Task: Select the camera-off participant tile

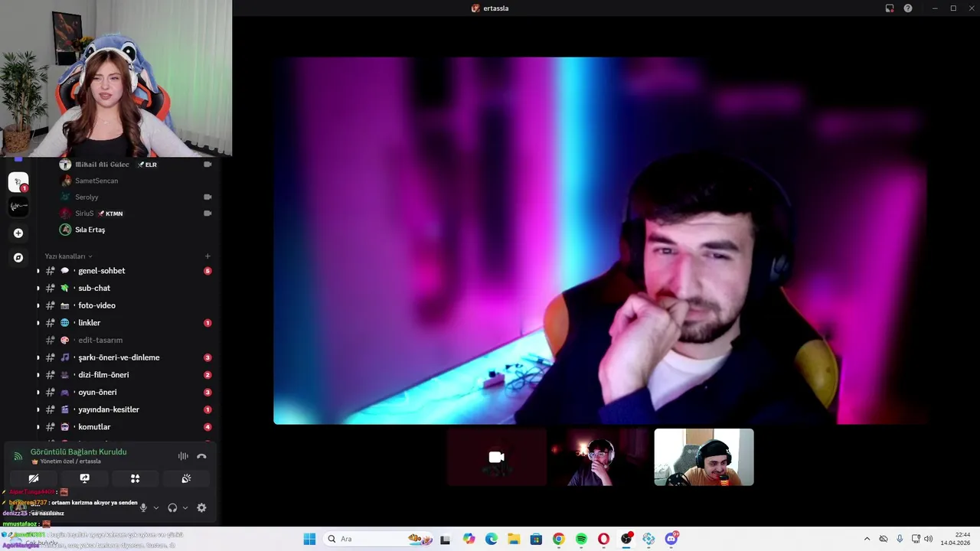Action: click(497, 457)
